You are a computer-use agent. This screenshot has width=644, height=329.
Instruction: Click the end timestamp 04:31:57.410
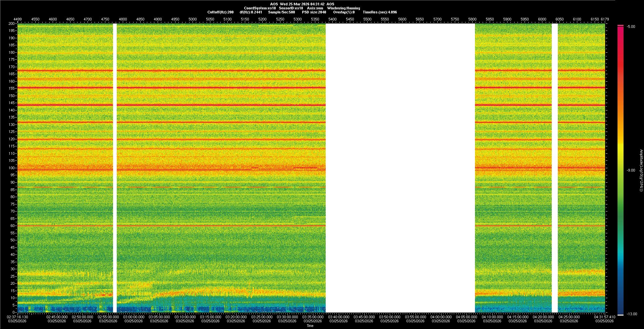point(604,317)
